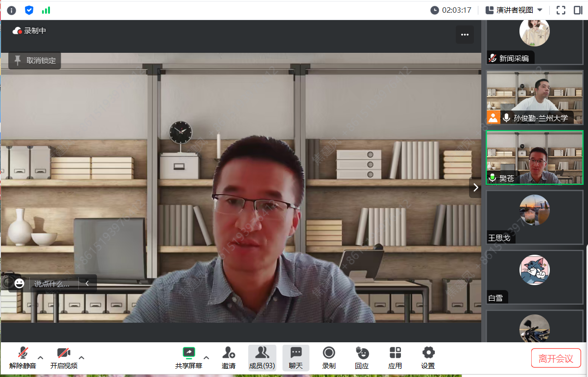The height and width of the screenshot is (377, 588).
Task: Click the 回应 reactions icon
Action: (362, 357)
